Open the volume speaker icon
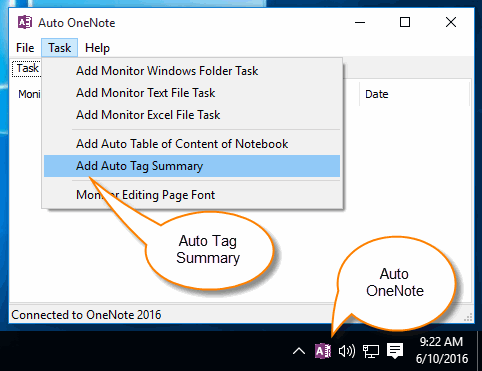 tap(347, 351)
